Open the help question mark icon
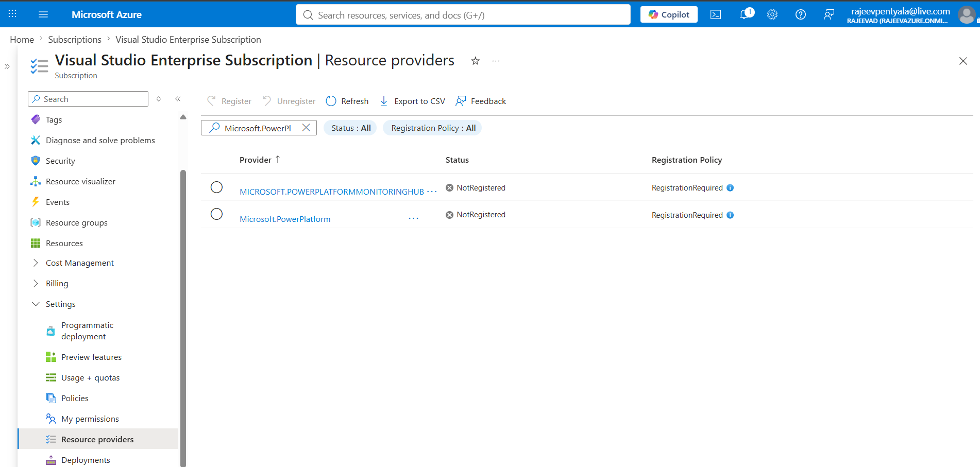This screenshot has width=980, height=467. tap(800, 14)
